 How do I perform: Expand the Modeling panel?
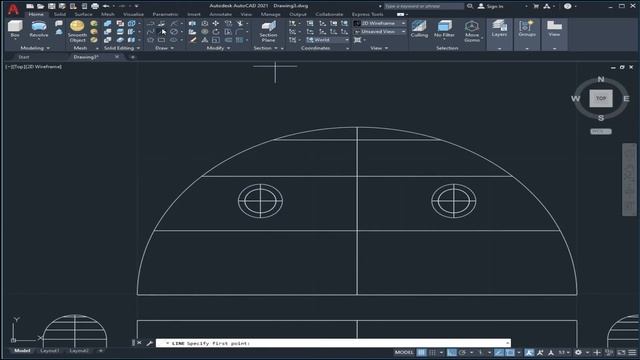(x=35, y=48)
